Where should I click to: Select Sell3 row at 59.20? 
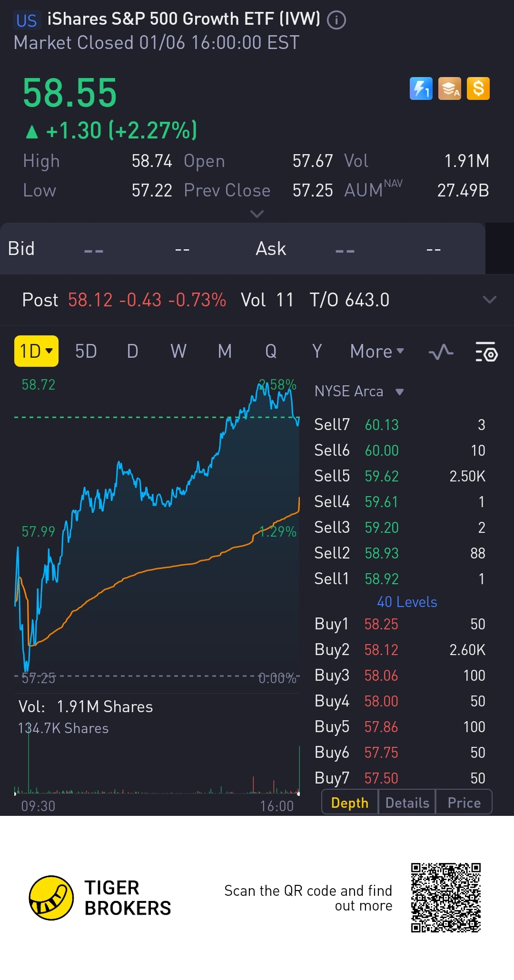coord(400,527)
